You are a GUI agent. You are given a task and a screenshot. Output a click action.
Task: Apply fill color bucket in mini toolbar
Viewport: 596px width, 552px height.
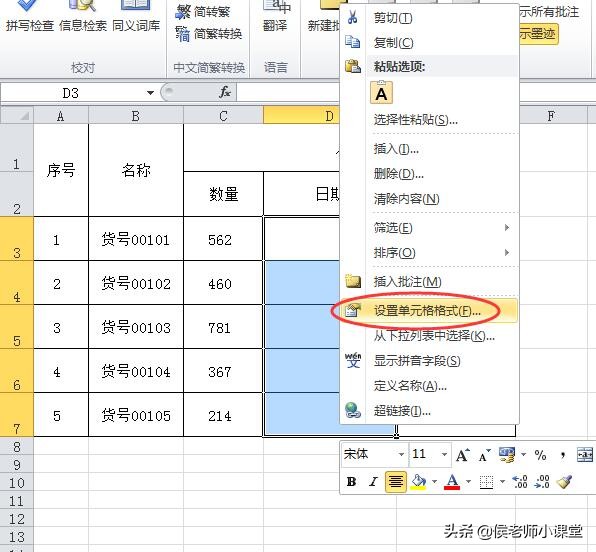pos(418,482)
